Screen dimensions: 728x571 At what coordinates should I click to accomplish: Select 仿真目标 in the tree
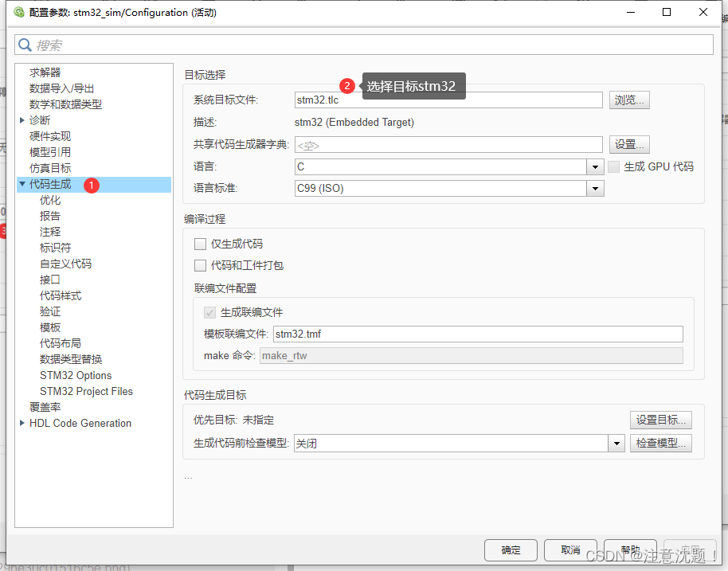coord(50,168)
